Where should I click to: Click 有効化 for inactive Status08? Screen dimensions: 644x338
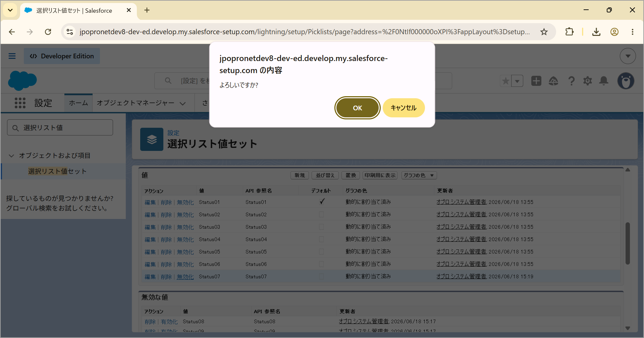[x=169, y=322]
